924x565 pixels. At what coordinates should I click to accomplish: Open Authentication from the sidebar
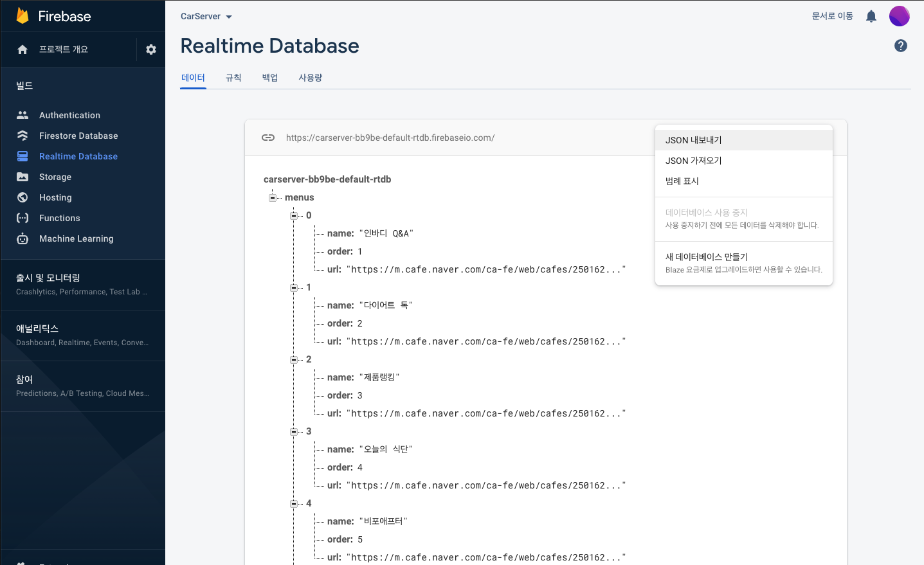[69, 115]
